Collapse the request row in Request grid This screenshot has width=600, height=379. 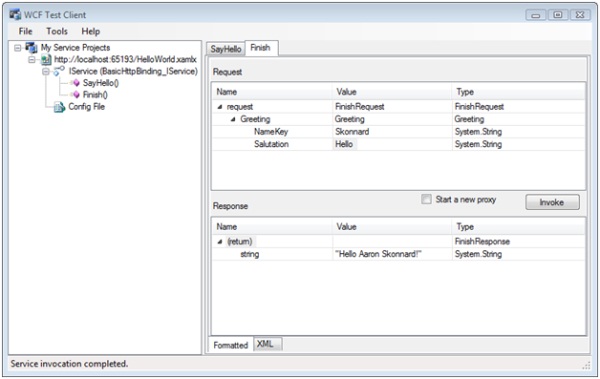coord(220,107)
